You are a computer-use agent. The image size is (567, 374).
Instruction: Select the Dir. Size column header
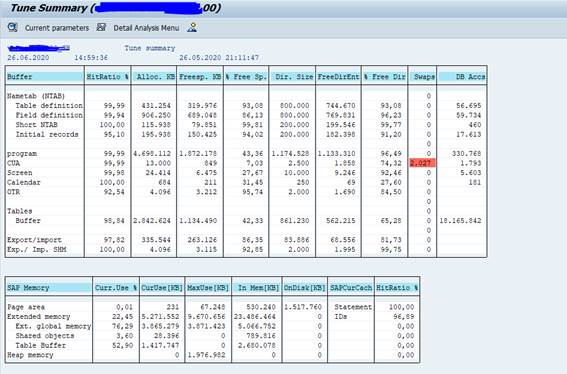pos(292,77)
